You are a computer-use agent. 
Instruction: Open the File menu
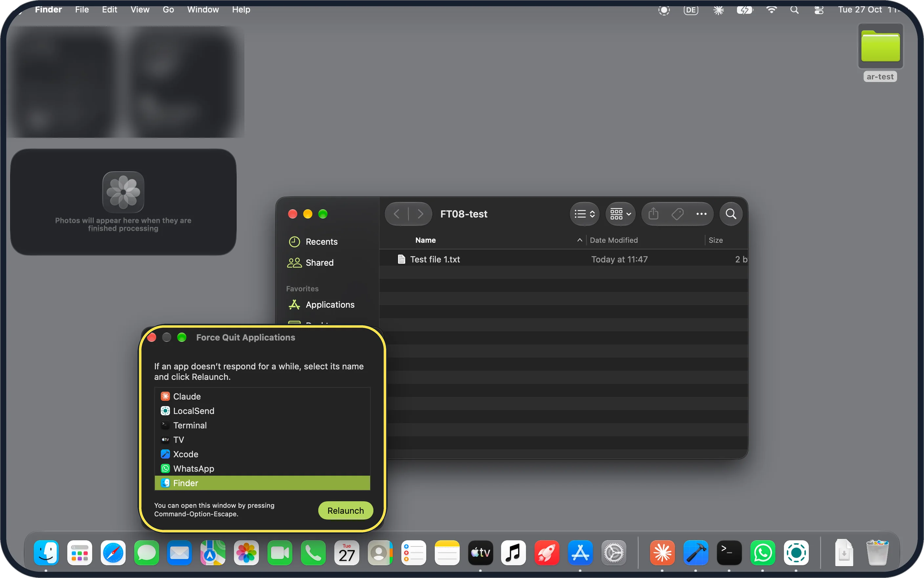click(x=82, y=10)
